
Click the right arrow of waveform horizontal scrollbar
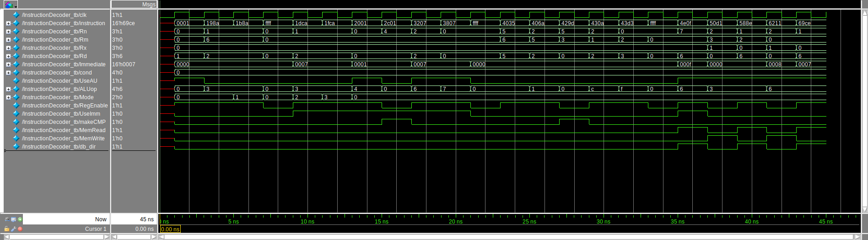click(x=857, y=237)
